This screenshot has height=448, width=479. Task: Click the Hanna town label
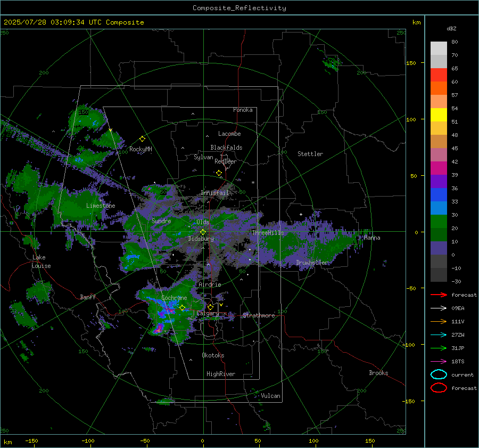tap(372, 238)
